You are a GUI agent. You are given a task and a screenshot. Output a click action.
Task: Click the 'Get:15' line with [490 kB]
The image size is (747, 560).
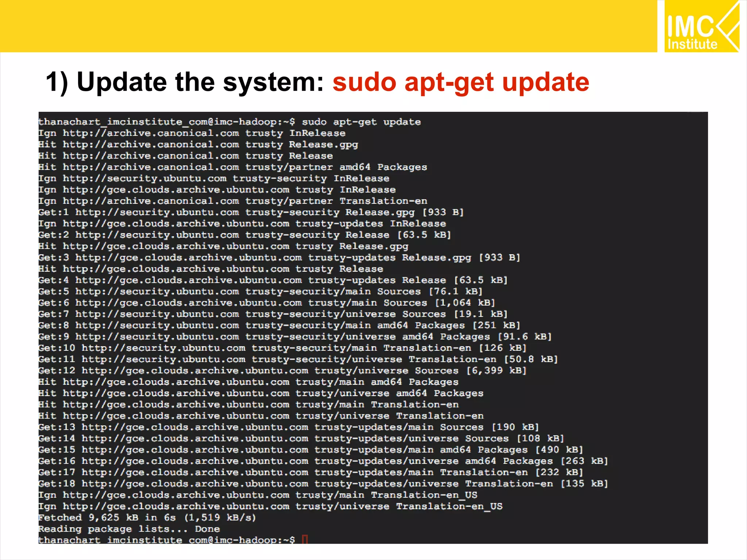[311, 450]
